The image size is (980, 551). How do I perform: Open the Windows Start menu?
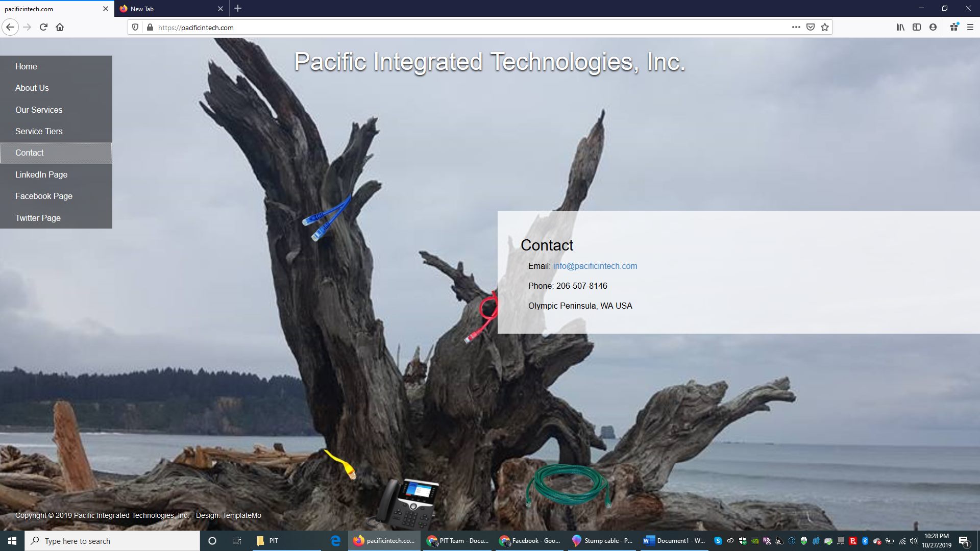pyautogui.click(x=12, y=541)
